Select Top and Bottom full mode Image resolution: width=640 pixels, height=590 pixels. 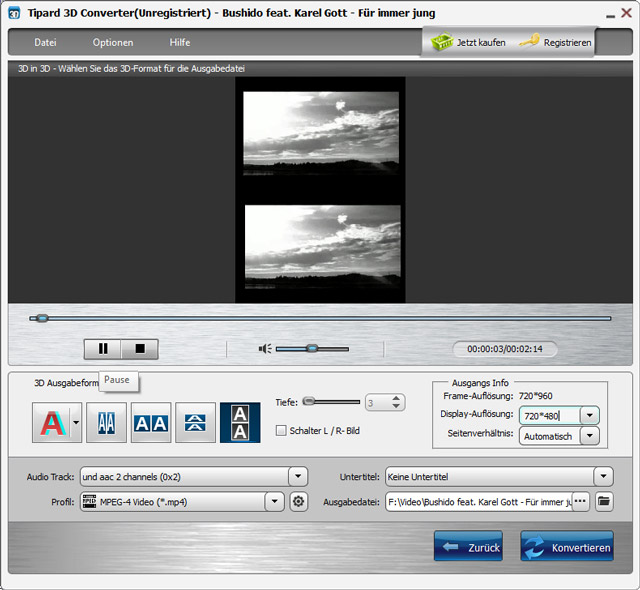pyautogui.click(x=240, y=423)
